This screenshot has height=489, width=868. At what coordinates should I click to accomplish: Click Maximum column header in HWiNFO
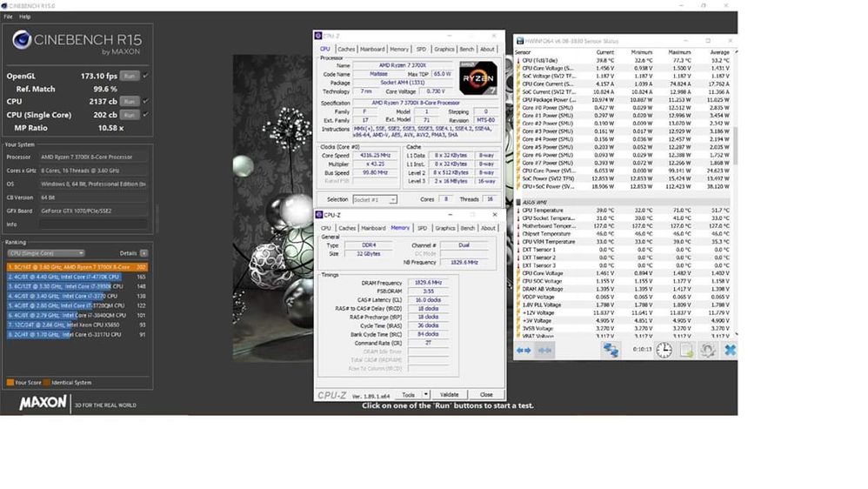(678, 52)
